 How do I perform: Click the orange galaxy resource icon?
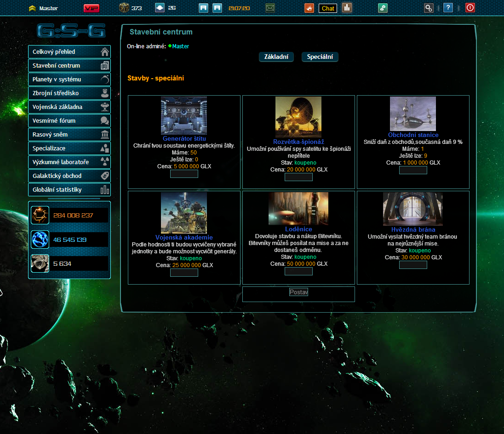pyautogui.click(x=40, y=215)
